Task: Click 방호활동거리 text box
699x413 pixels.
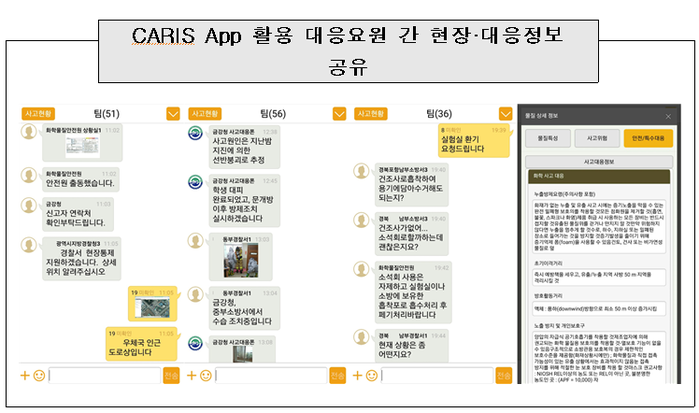Action: [x=599, y=309]
